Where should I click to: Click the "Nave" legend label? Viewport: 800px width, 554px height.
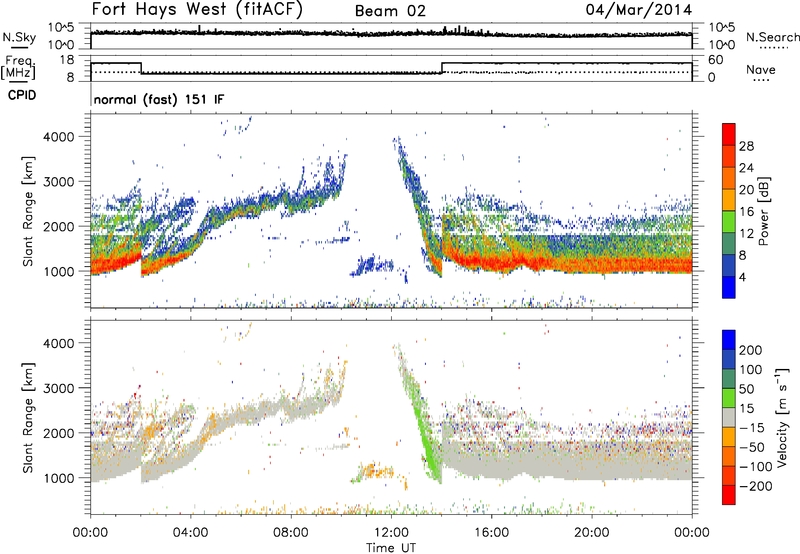pos(761,69)
